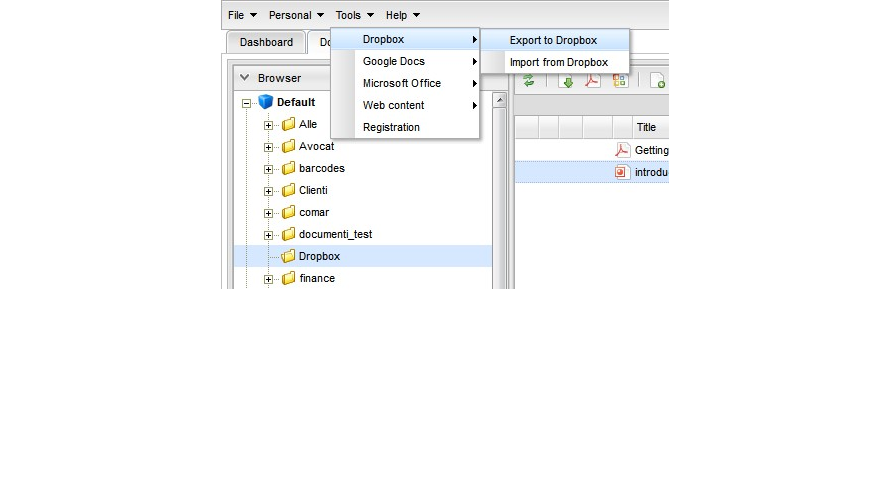Open the Personal menu
This screenshot has width=890, height=501.
(296, 15)
